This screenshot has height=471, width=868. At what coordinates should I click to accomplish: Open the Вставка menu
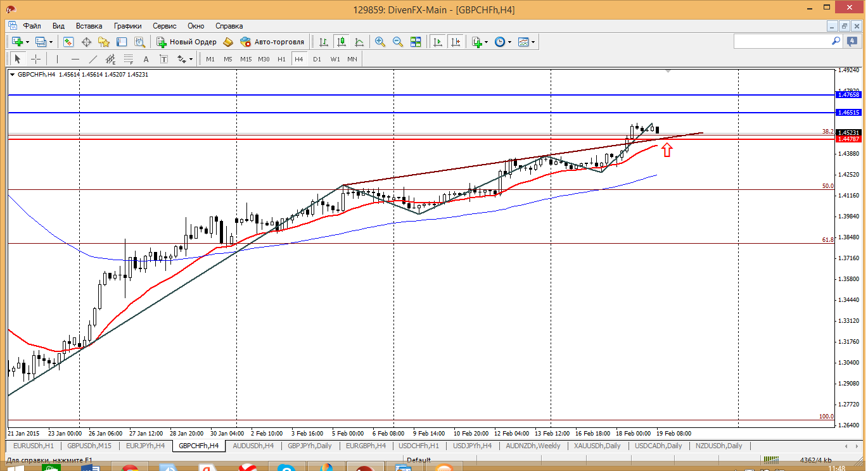[x=89, y=26]
